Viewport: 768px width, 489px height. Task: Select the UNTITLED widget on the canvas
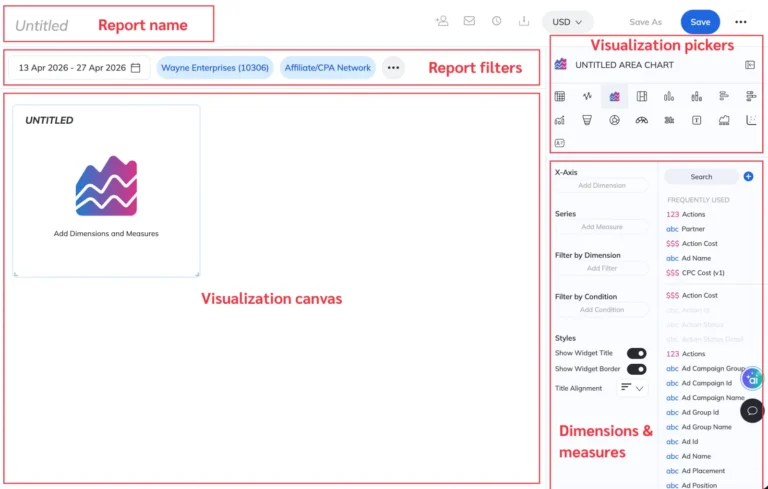[x=106, y=191]
